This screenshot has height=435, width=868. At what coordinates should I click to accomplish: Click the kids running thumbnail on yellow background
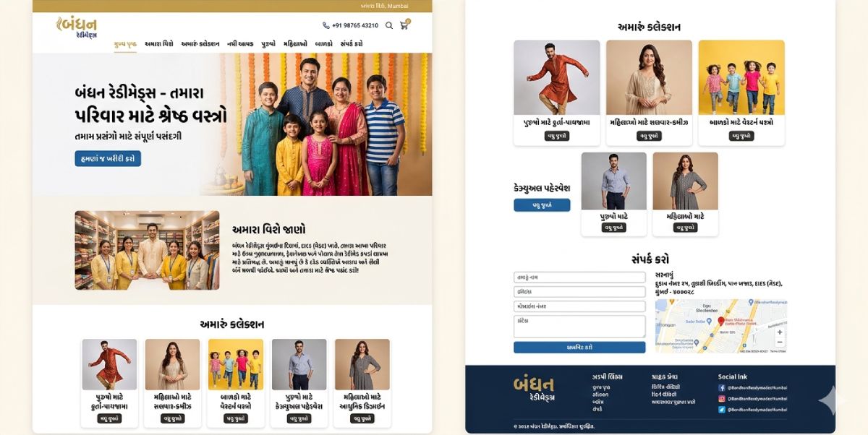tap(741, 77)
